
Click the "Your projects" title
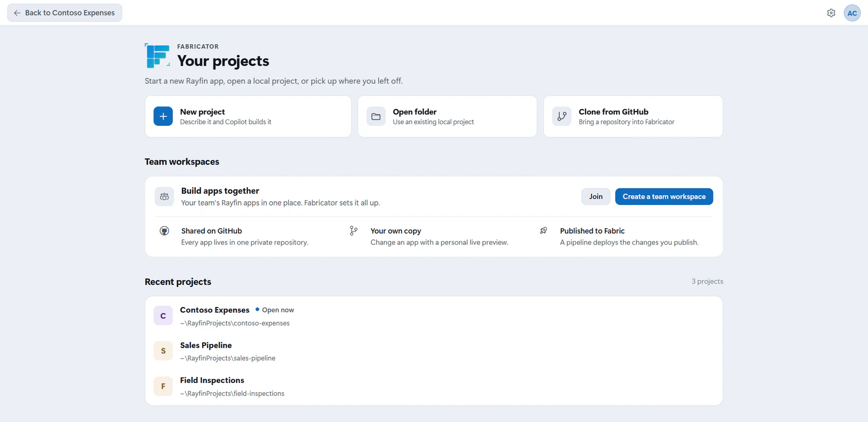tap(223, 61)
